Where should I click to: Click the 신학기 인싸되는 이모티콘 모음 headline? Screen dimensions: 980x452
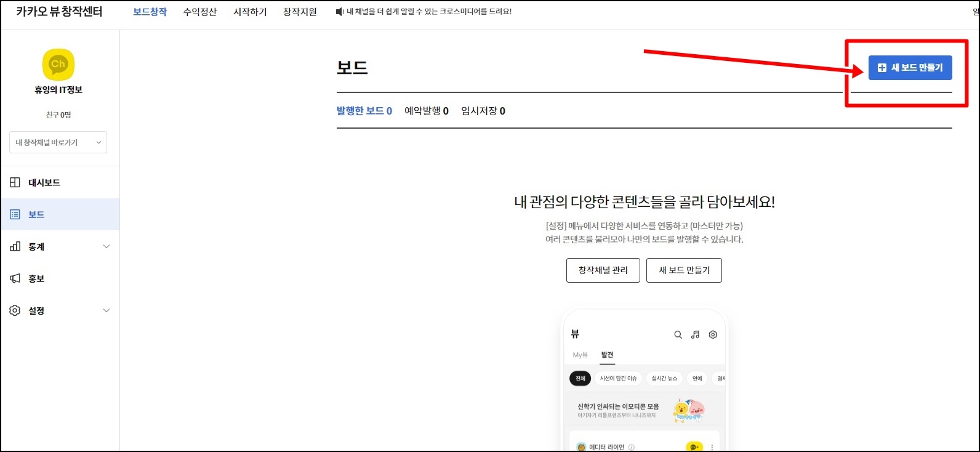coord(618,406)
